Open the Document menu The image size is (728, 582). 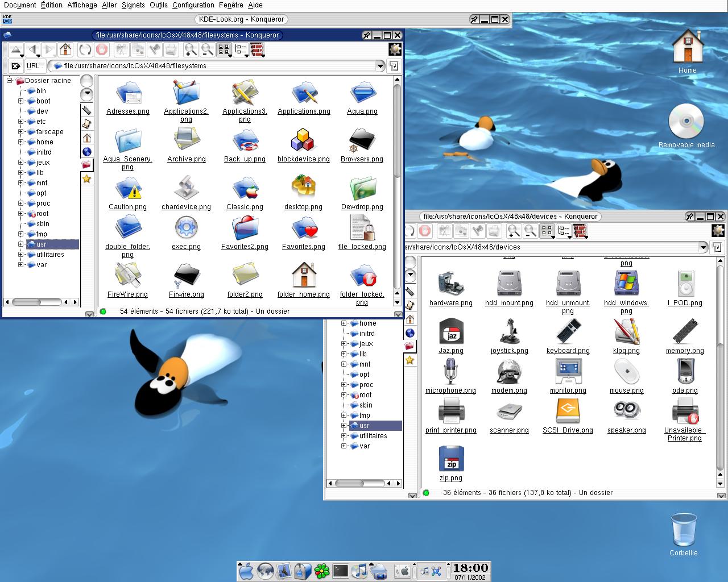pyautogui.click(x=20, y=5)
